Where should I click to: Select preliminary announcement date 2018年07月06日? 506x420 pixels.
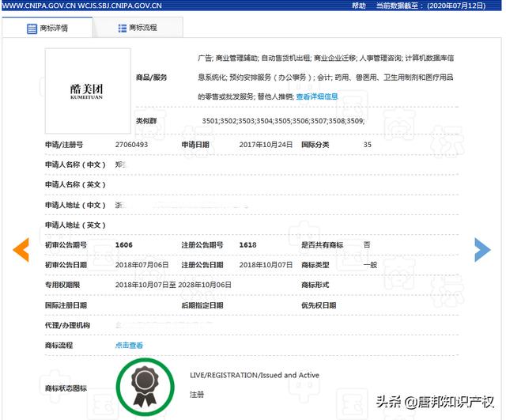pos(142,265)
